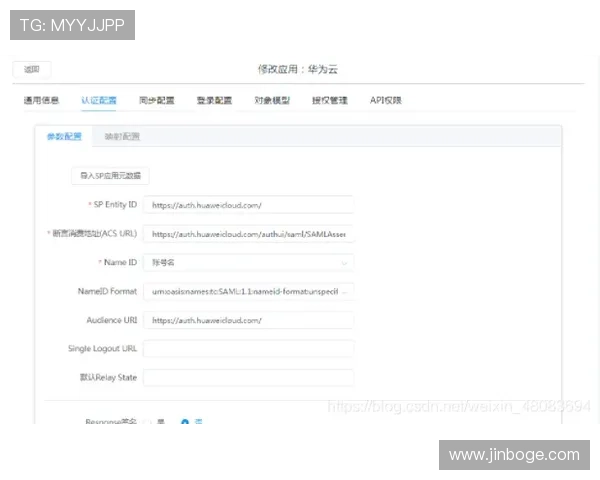
Task: Click the Name ID dropdown chevron arrow
Action: point(344,263)
